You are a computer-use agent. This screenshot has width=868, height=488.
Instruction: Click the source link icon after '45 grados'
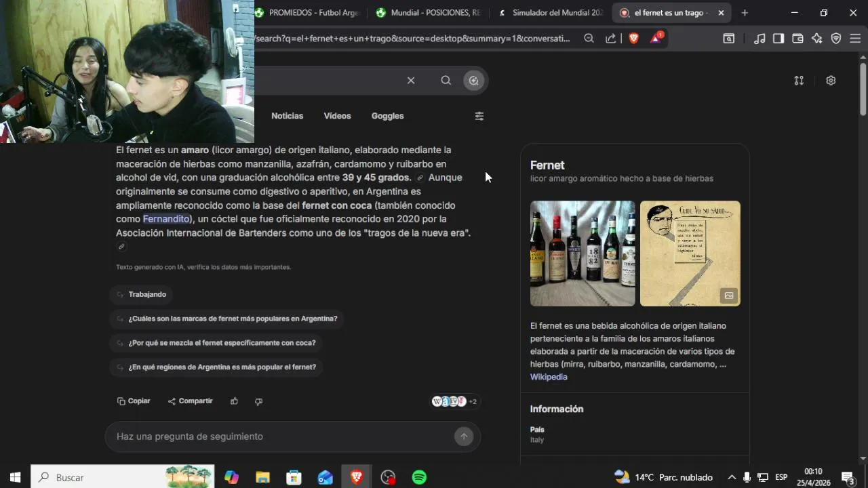[x=420, y=178]
